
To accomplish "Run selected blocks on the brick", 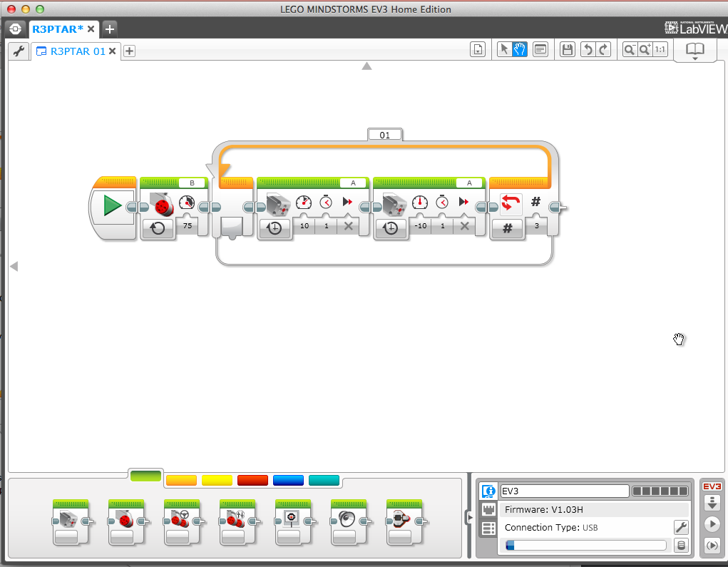I will (x=712, y=545).
